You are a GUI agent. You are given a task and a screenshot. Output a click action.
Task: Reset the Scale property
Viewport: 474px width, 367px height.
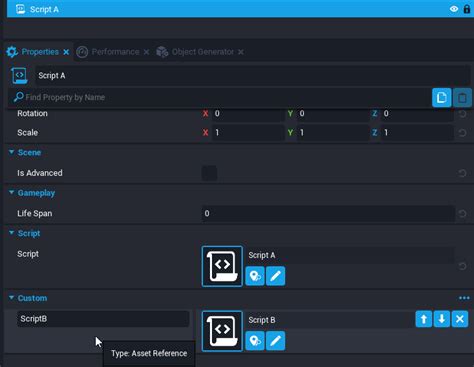coord(462,133)
